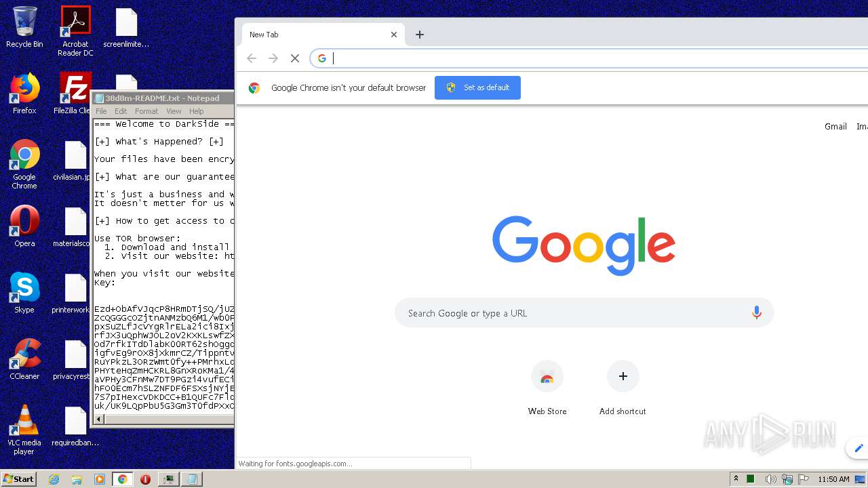Open the printerwork file on desktop
Viewport: 868px width, 488px height.
[x=73, y=293]
